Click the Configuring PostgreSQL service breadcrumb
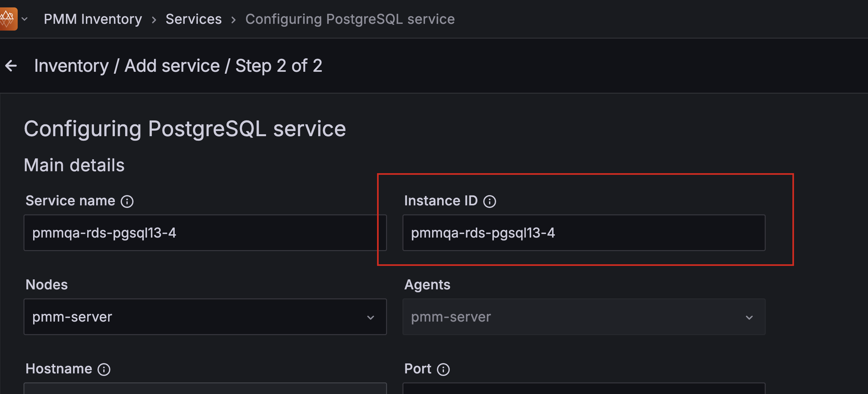Viewport: 868px width, 394px height. [350, 19]
